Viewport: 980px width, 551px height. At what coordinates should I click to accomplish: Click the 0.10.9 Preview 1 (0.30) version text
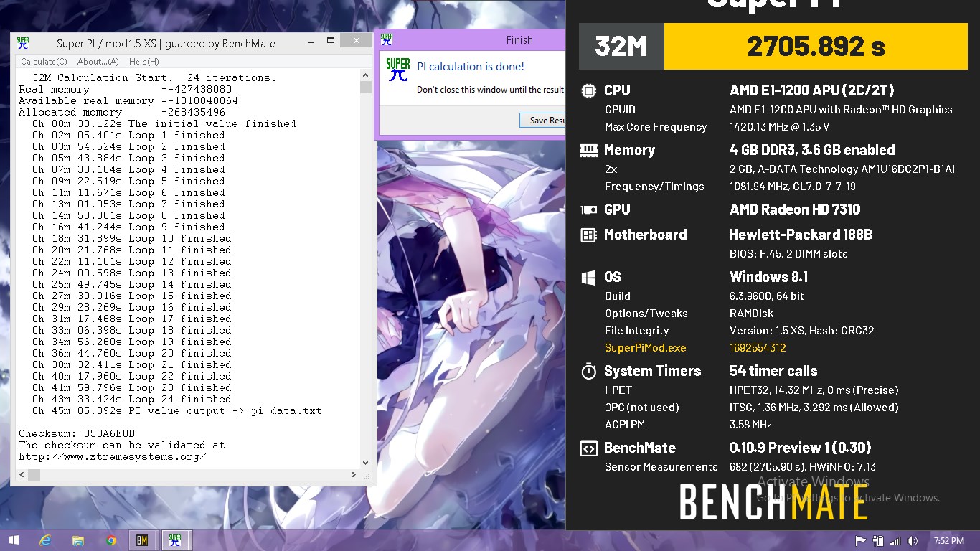coord(800,448)
